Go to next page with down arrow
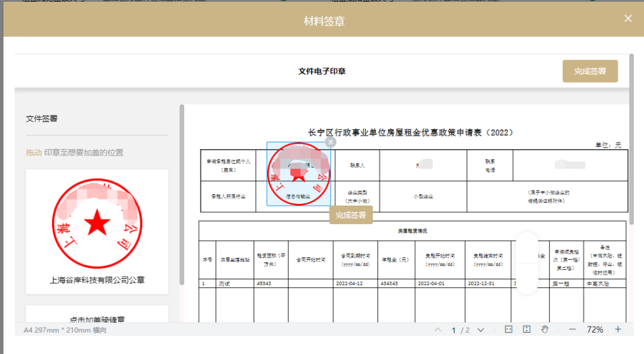This screenshot has height=354, width=644. pos(481,330)
